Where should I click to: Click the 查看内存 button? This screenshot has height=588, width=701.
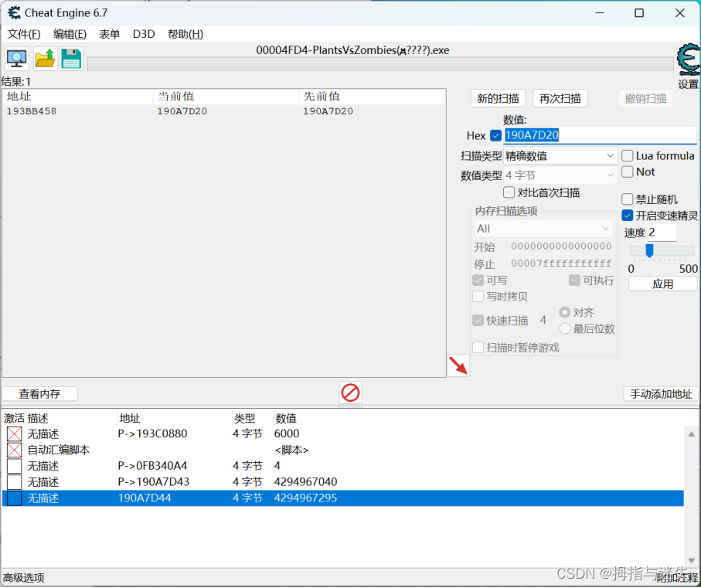[x=39, y=393]
